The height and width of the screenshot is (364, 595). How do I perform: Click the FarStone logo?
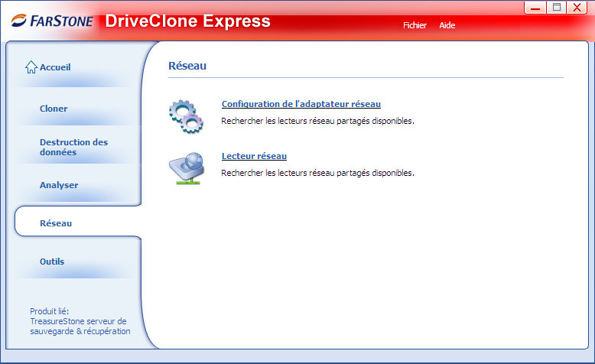[52, 21]
